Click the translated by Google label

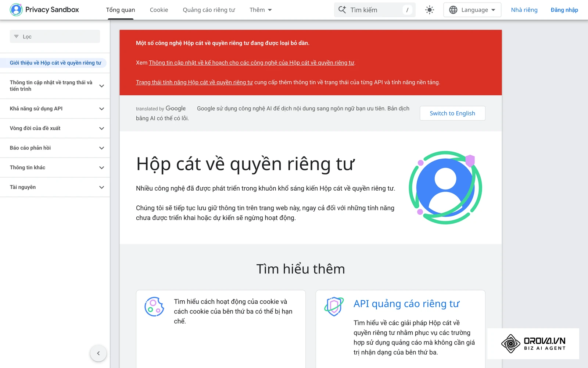point(161,109)
